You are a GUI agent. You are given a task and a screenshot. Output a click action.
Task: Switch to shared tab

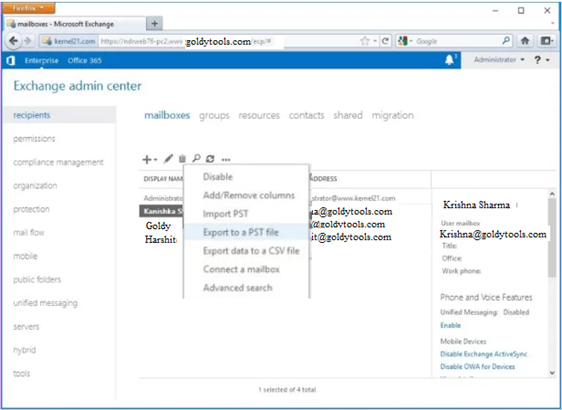(x=348, y=115)
